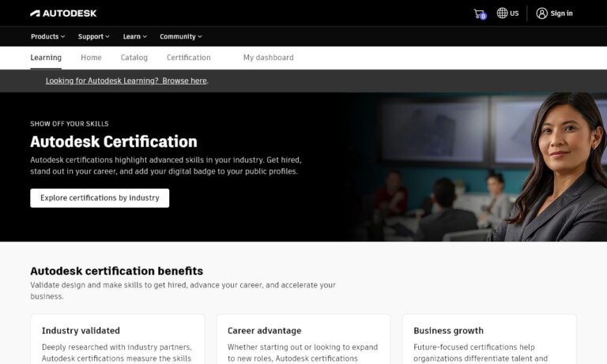Click the Sign in link
This screenshot has width=607, height=364.
(561, 13)
